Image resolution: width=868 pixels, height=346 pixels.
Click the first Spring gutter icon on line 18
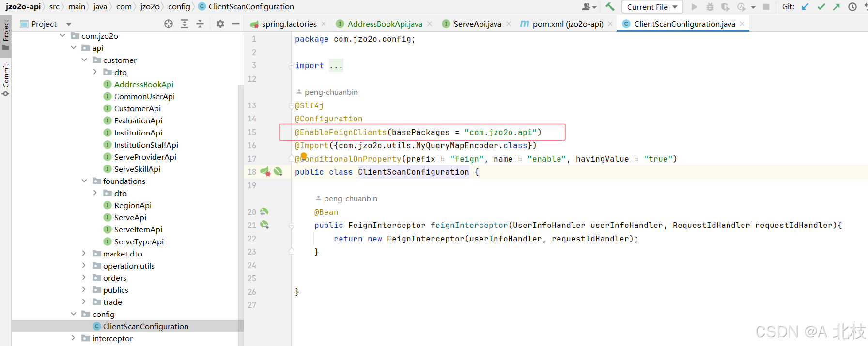click(x=265, y=172)
